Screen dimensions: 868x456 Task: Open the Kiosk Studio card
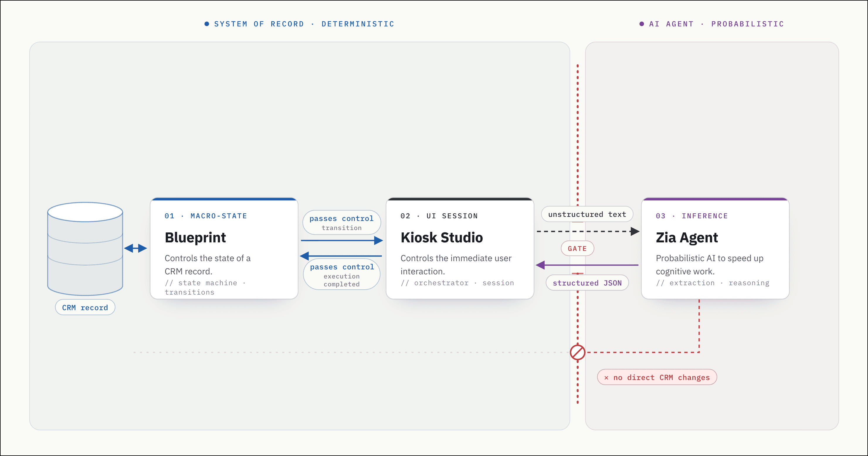pos(460,249)
